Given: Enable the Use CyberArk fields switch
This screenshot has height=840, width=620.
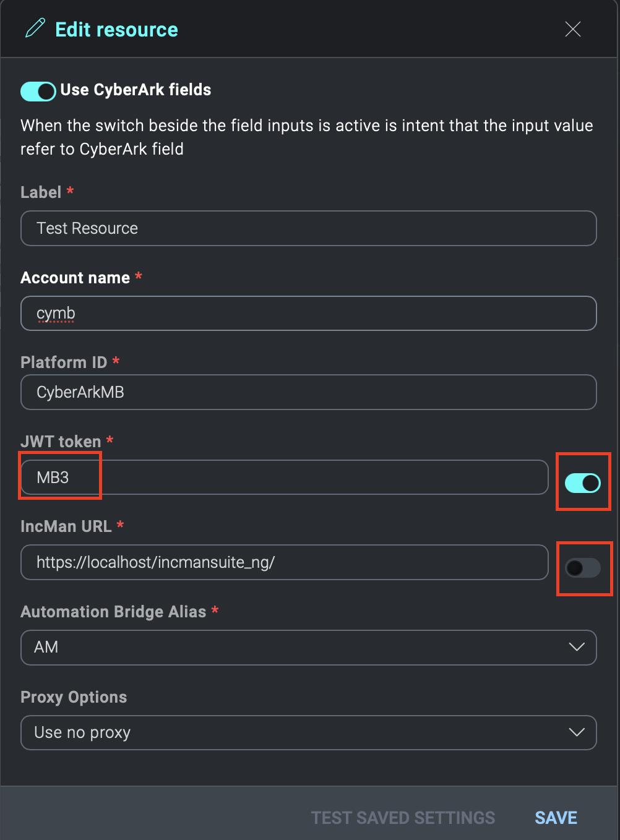Looking at the screenshot, I should (x=38, y=91).
